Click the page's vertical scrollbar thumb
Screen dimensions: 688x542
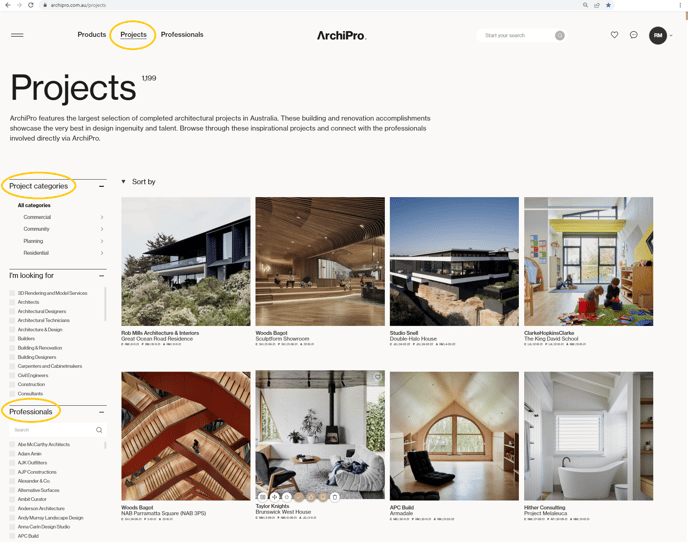(686, 14)
